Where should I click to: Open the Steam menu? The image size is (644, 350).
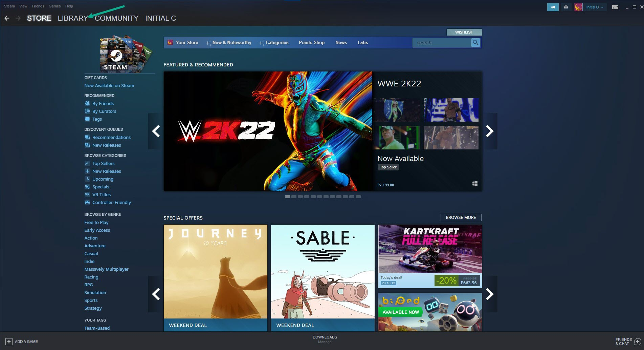9,6
